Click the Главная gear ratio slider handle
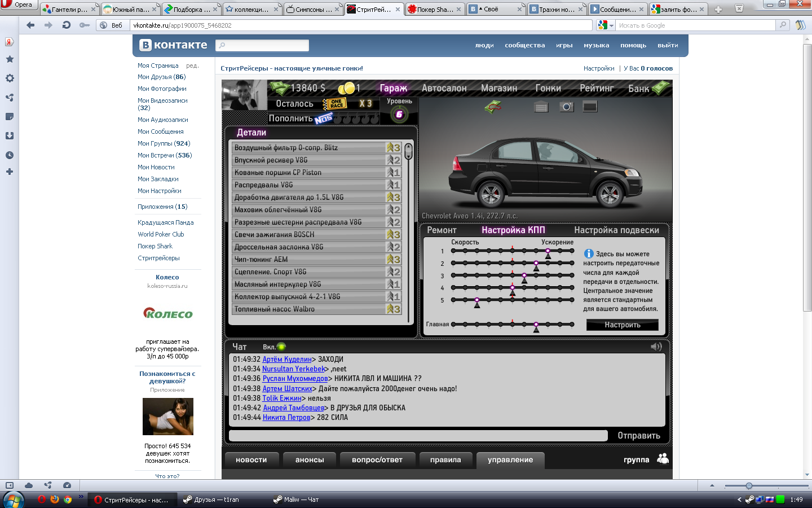The width and height of the screenshot is (812, 508). [536, 326]
